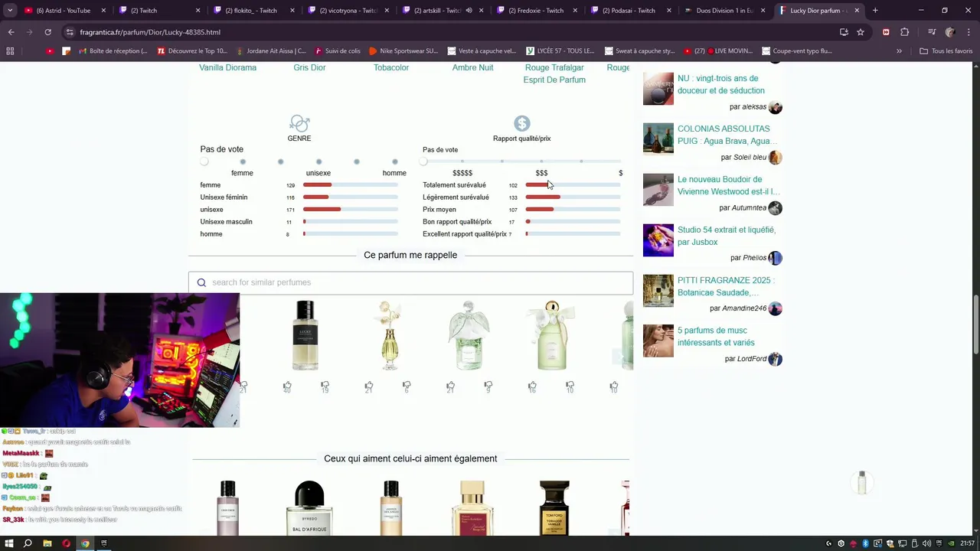The height and width of the screenshot is (551, 980).
Task: Click thumbs down showing 9 votes
Action: [488, 386]
